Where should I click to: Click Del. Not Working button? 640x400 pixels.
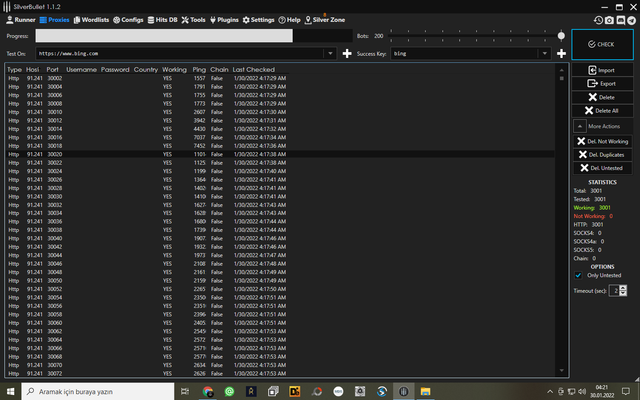click(602, 141)
